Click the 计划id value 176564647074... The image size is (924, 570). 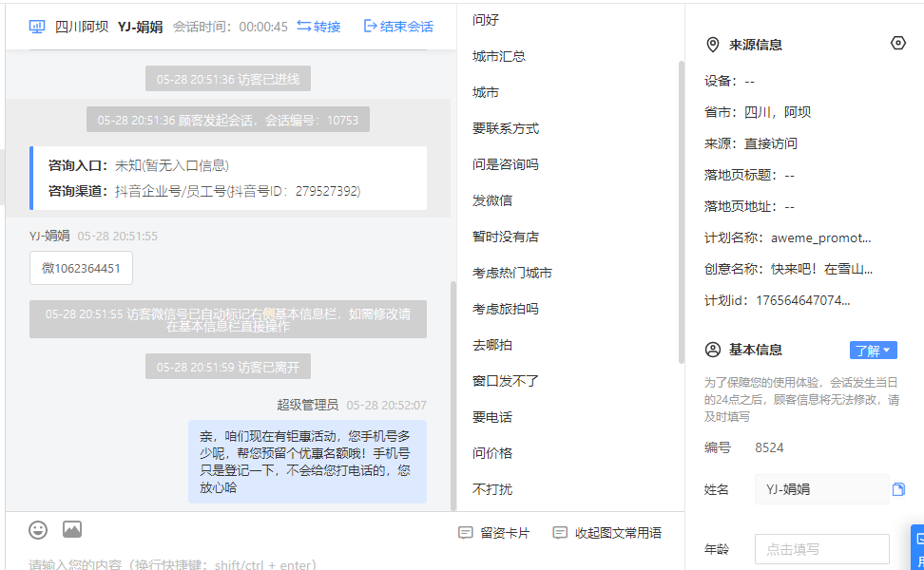point(802,300)
